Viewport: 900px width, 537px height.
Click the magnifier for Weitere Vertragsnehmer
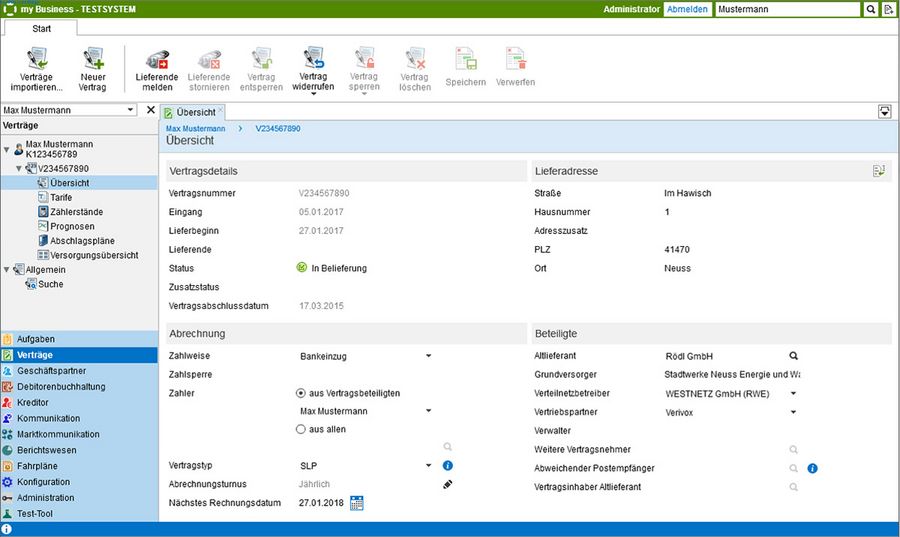[793, 449]
